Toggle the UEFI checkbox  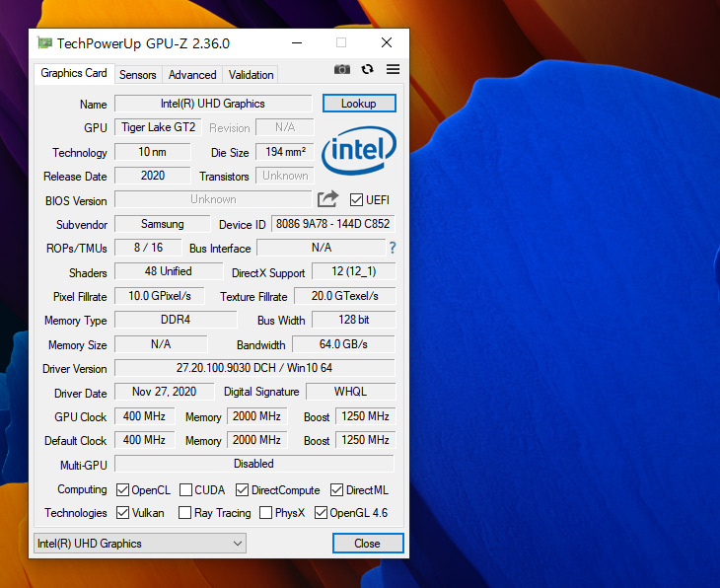coord(356,200)
